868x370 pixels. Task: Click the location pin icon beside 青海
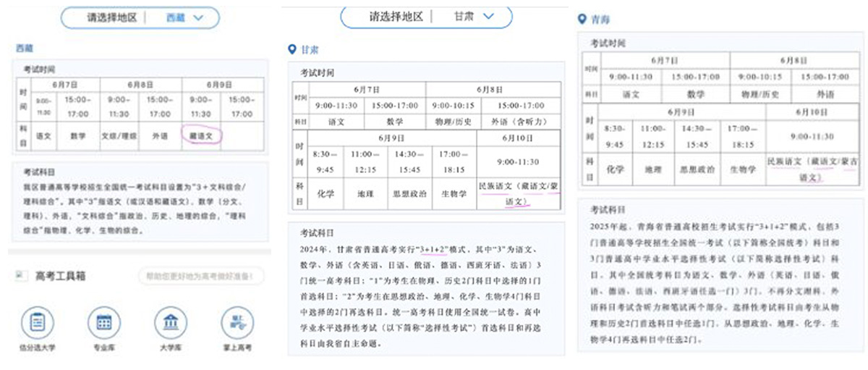[583, 20]
